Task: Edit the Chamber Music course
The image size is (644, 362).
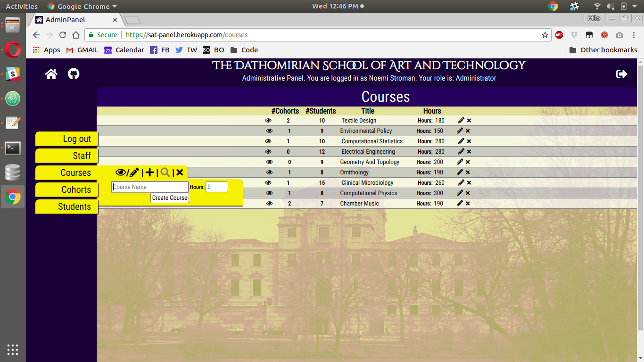Action: [460, 204]
